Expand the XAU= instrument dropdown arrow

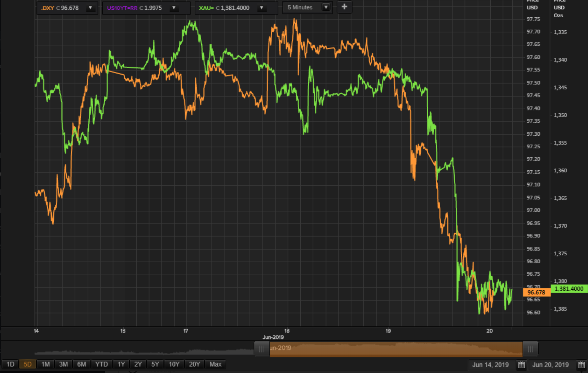coord(262,8)
